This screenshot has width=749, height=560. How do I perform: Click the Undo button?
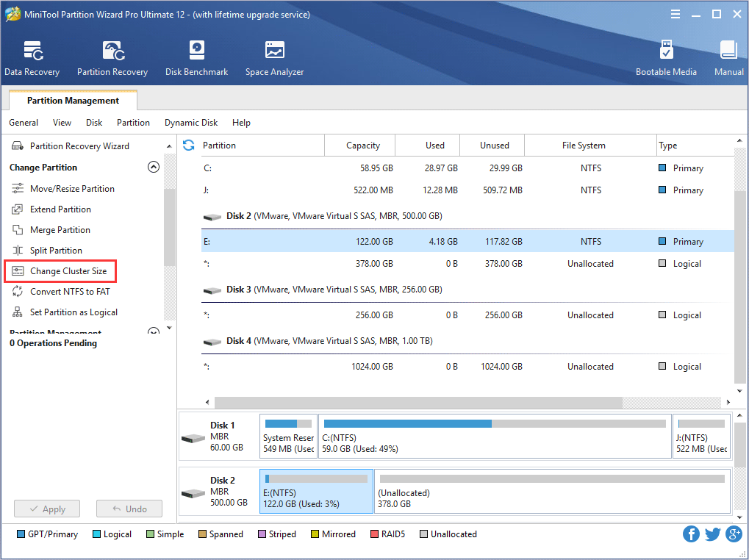point(129,508)
